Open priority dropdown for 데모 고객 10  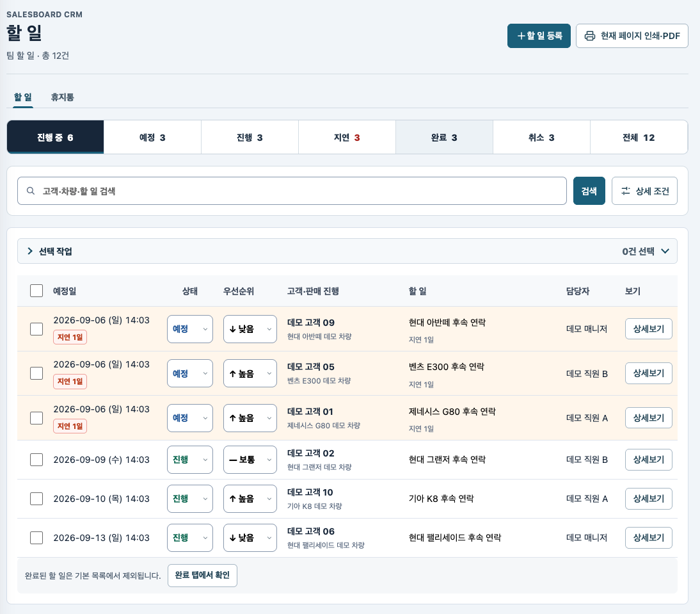(x=250, y=499)
